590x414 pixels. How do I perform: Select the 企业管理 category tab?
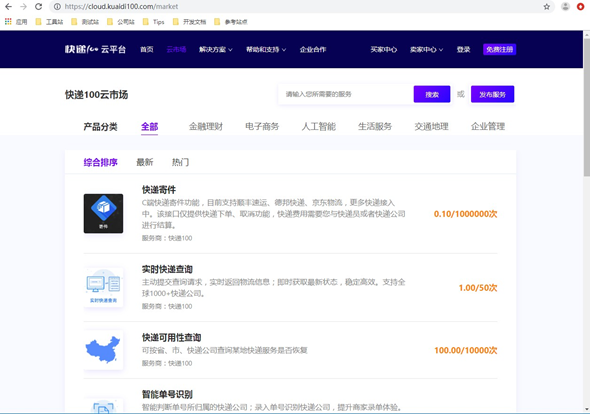click(x=488, y=126)
